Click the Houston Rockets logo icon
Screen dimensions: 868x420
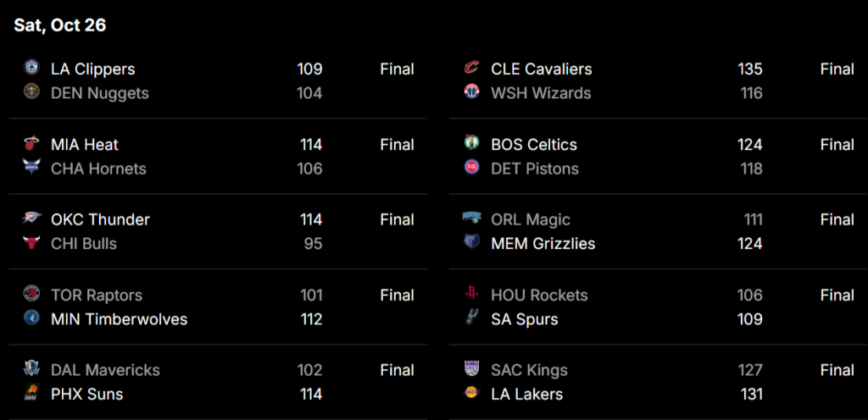[x=472, y=294]
